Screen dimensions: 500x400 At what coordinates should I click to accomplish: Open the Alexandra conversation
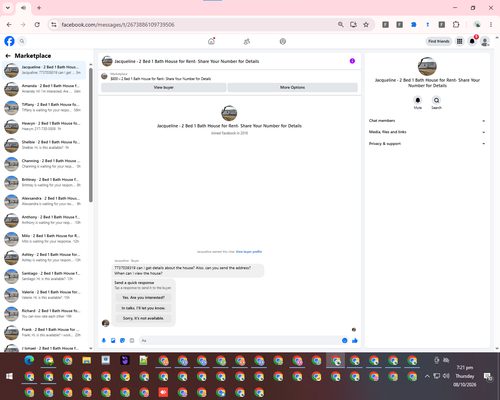(44, 201)
